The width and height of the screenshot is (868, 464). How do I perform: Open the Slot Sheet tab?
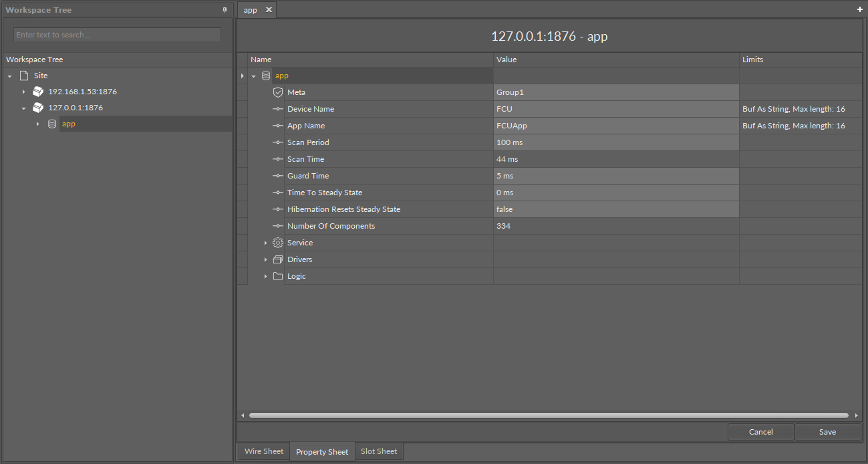pos(379,451)
